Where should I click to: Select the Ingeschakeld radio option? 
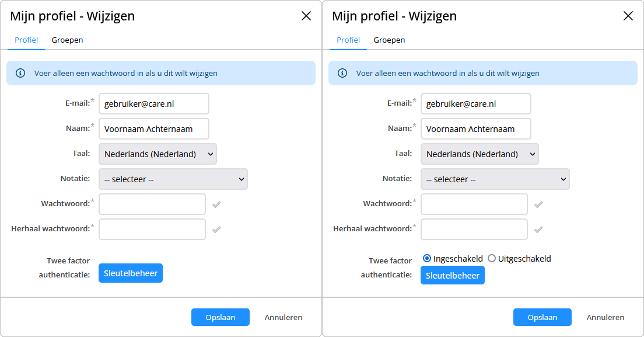click(427, 258)
